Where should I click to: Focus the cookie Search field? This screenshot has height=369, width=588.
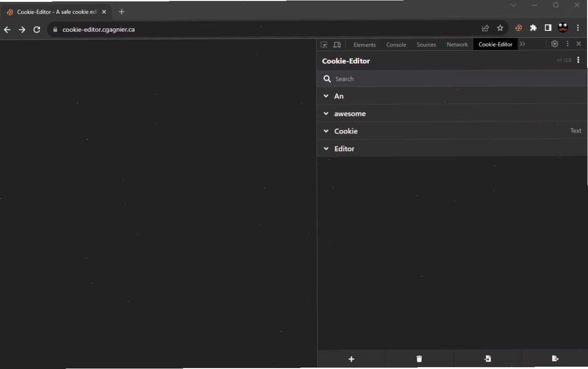point(452,79)
